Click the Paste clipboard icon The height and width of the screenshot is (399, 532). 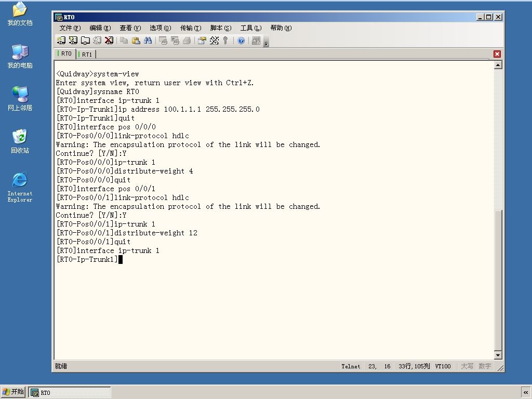[136, 41]
